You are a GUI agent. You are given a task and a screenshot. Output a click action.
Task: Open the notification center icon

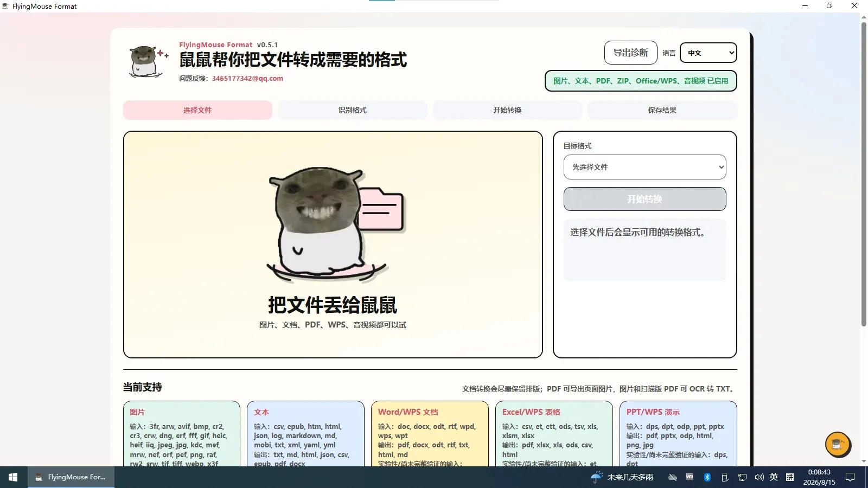pyautogui.click(x=850, y=477)
